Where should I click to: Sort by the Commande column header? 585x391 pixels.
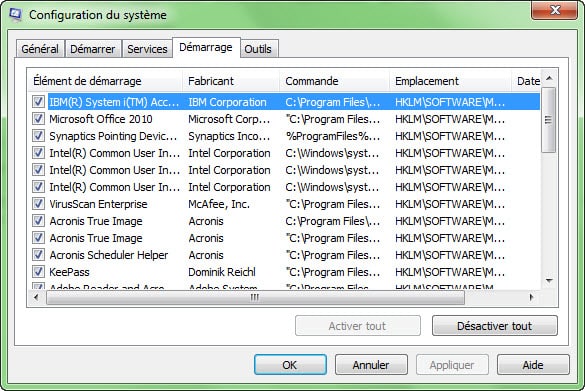(x=335, y=81)
